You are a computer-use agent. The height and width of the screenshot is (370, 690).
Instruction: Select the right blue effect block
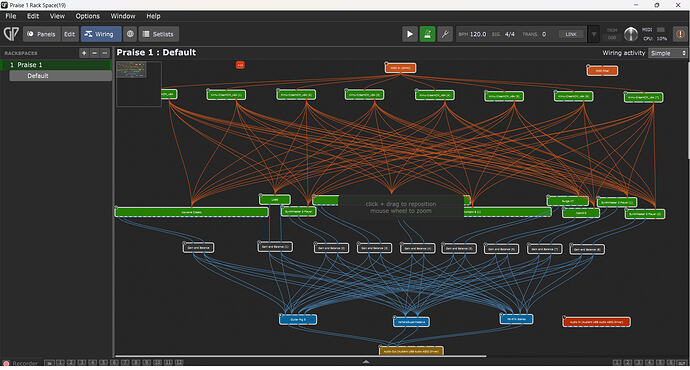517,319
